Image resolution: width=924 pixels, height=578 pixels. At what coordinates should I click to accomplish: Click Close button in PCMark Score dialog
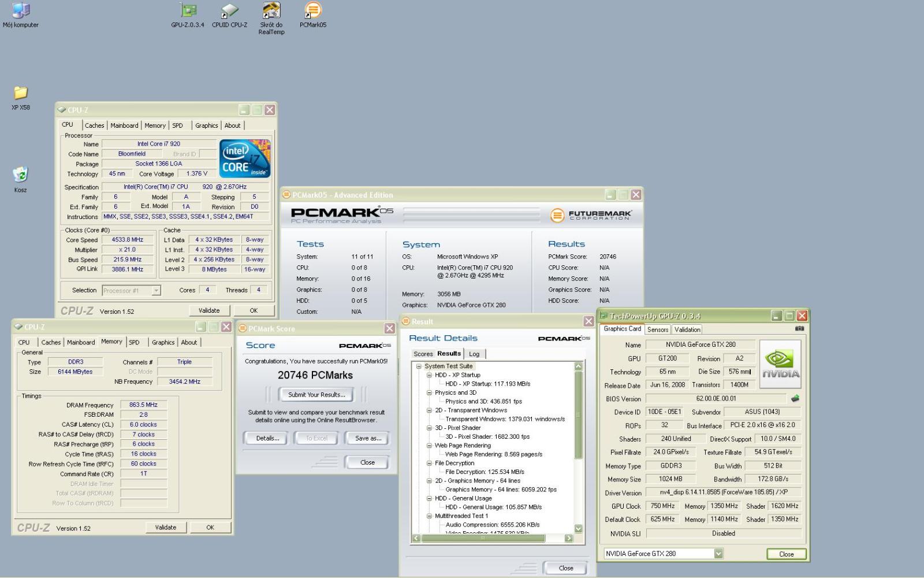click(x=367, y=462)
